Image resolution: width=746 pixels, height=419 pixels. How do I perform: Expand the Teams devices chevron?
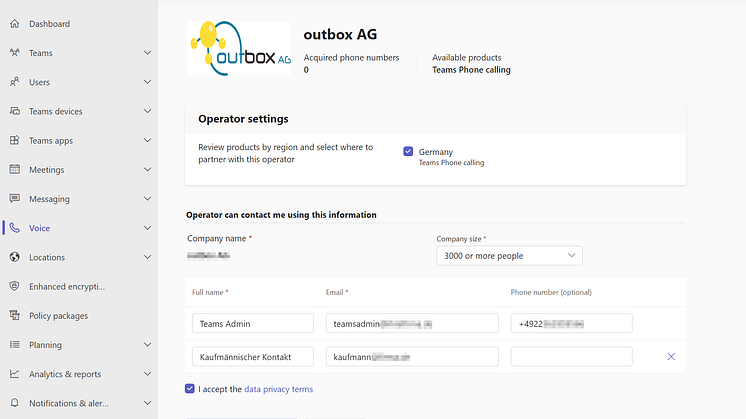[x=147, y=111]
